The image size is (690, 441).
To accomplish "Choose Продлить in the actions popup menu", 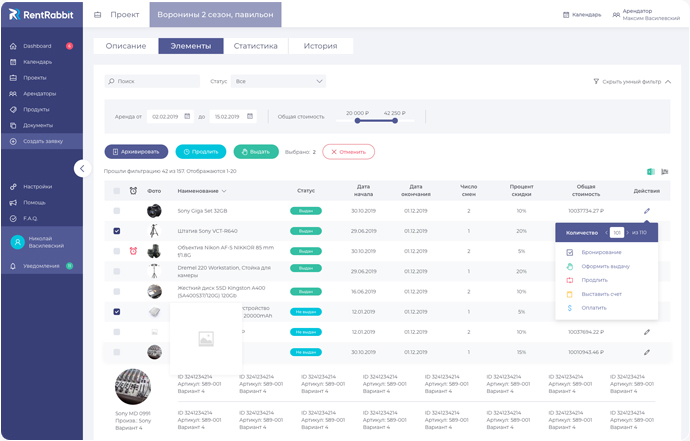I will tap(595, 280).
